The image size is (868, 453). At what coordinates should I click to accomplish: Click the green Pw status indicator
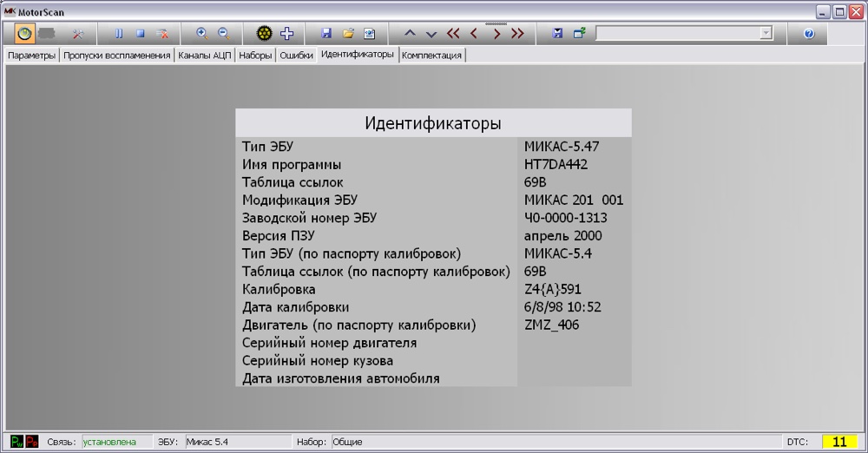tap(16, 442)
